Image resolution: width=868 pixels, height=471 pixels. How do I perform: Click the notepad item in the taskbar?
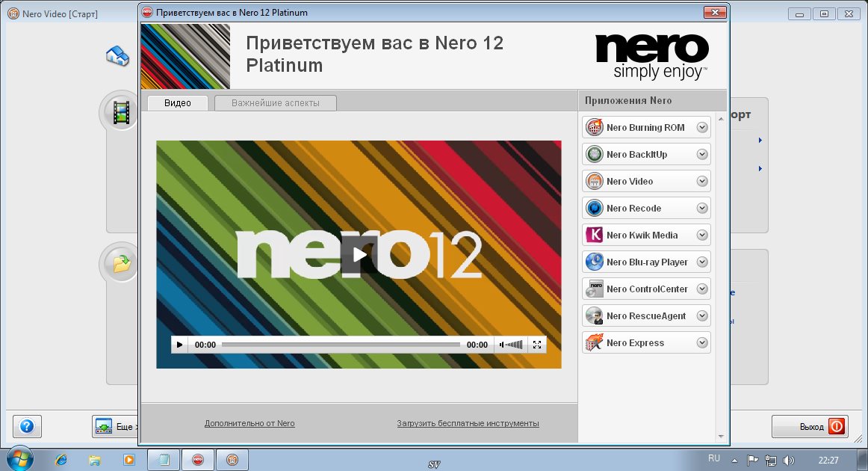(x=164, y=460)
